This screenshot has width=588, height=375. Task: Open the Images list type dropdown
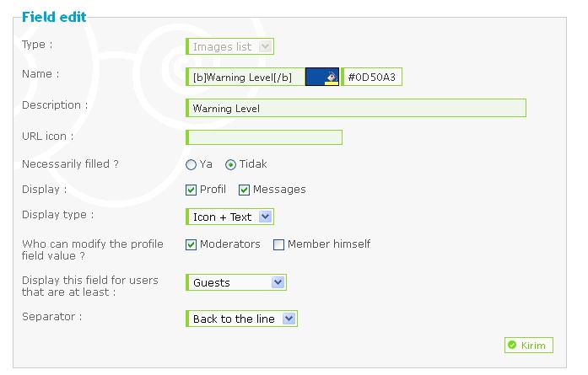coord(229,47)
